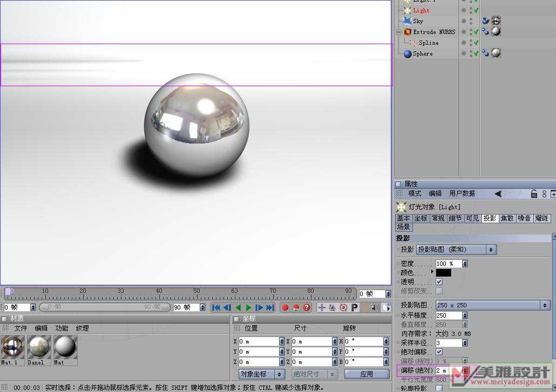Click the Sphere object icon

408,53
